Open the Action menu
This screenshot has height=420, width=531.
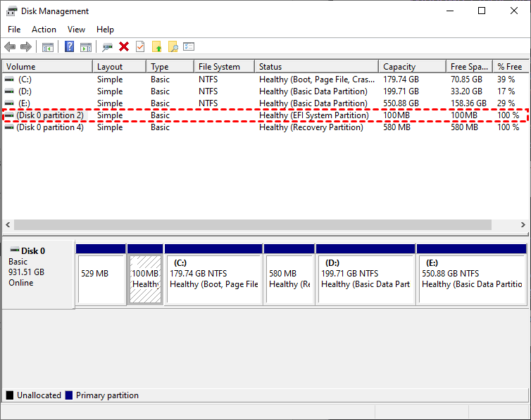pyautogui.click(x=44, y=30)
